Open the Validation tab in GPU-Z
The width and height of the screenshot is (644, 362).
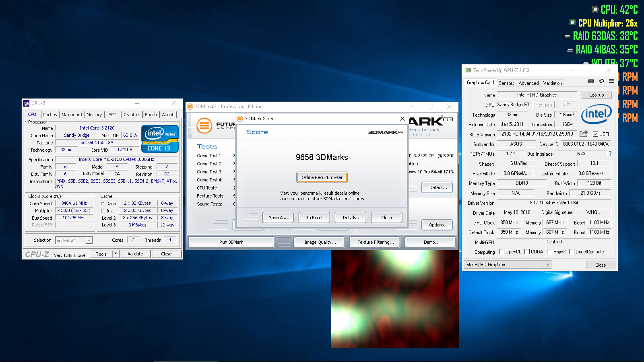(553, 83)
